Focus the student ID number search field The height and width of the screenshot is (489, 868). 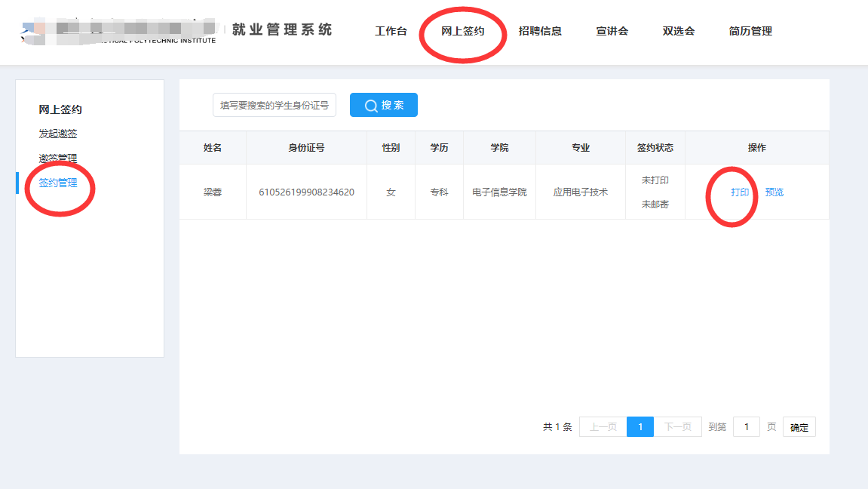point(275,106)
